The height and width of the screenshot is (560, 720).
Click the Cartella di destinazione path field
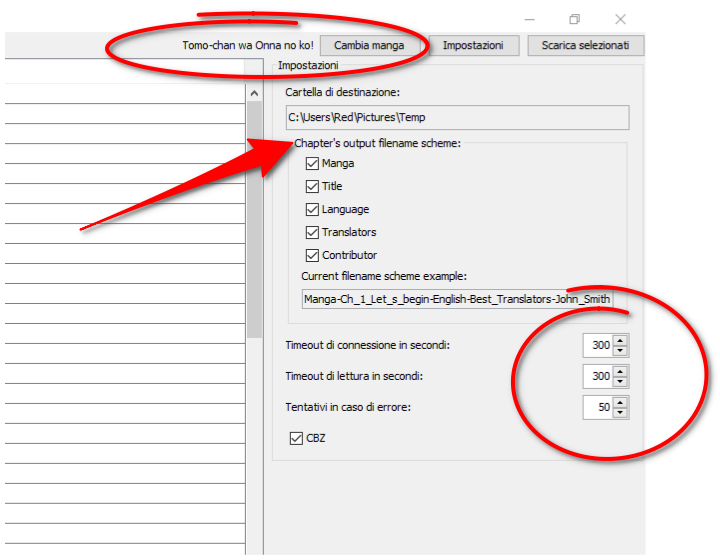(457, 118)
